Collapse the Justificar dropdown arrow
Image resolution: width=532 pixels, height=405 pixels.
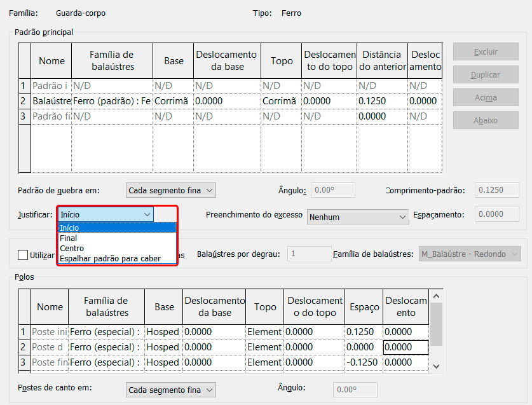coord(147,215)
